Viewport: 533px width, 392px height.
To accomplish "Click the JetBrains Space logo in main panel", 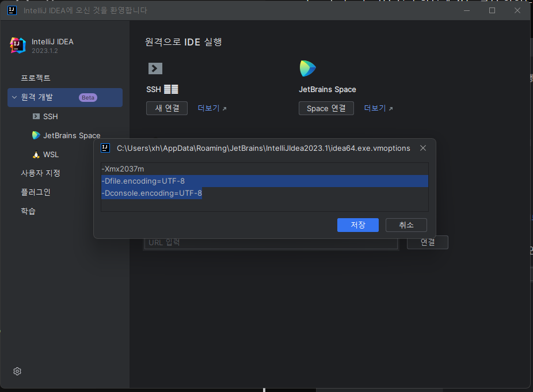I will coord(307,68).
